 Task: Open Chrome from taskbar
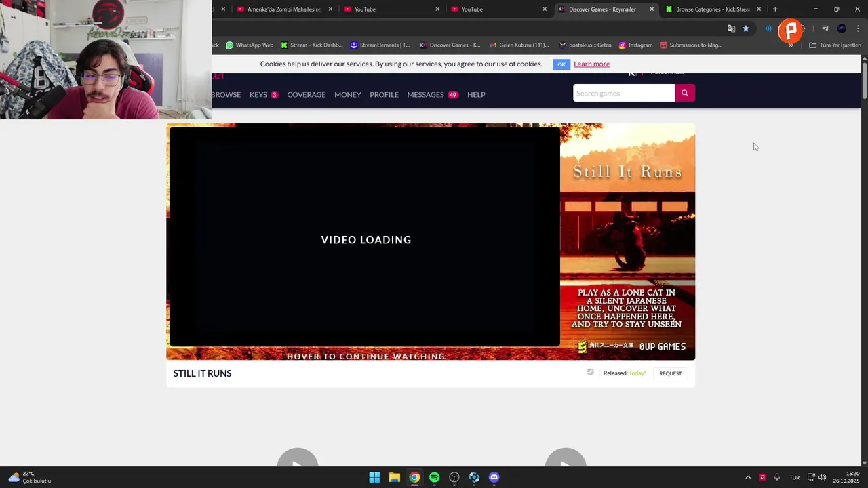414,477
